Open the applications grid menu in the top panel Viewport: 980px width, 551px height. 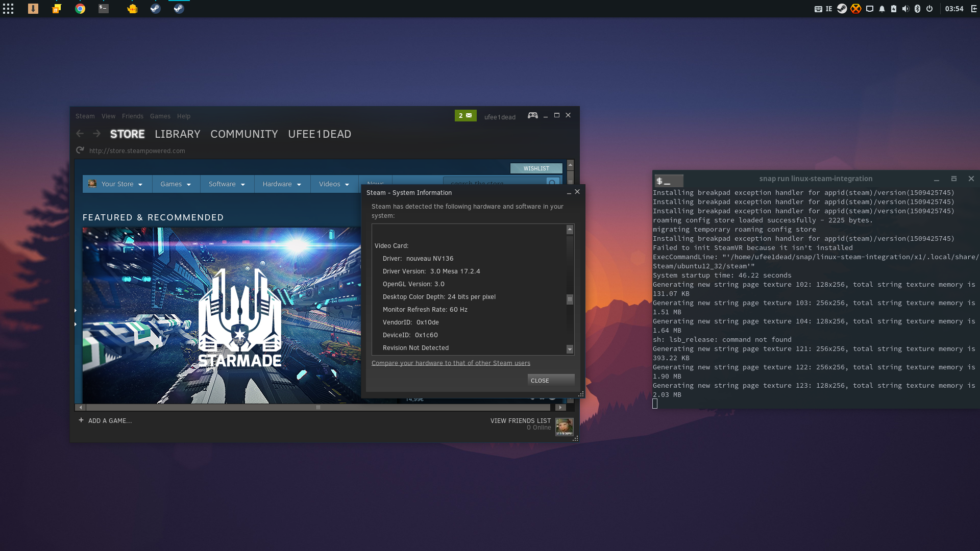tap(8, 9)
